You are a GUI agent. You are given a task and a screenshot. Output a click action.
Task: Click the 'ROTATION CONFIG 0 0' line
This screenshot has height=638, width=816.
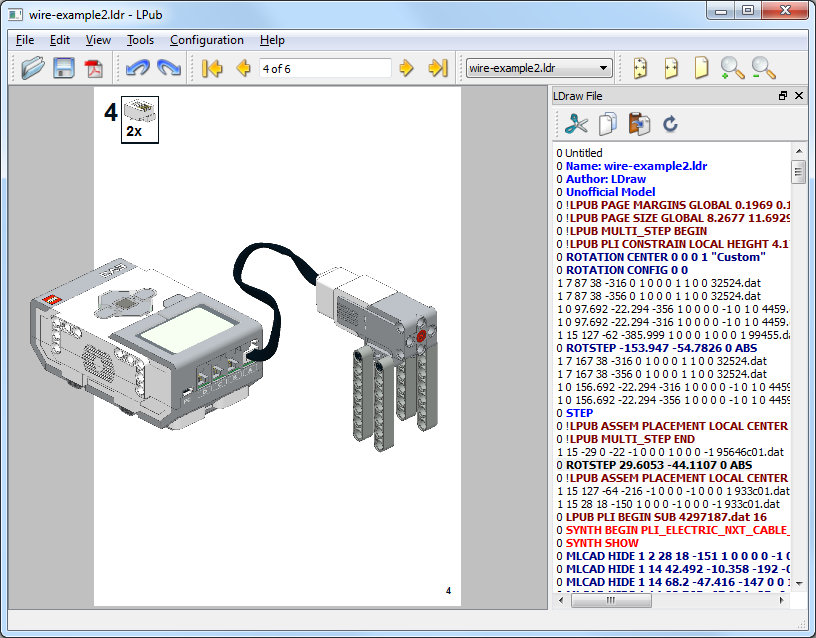coord(622,270)
